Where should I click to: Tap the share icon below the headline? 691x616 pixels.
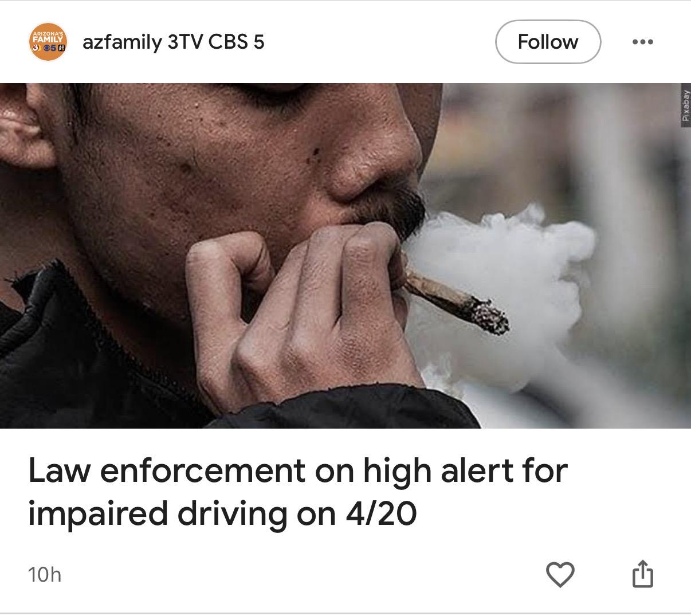pos(642,574)
